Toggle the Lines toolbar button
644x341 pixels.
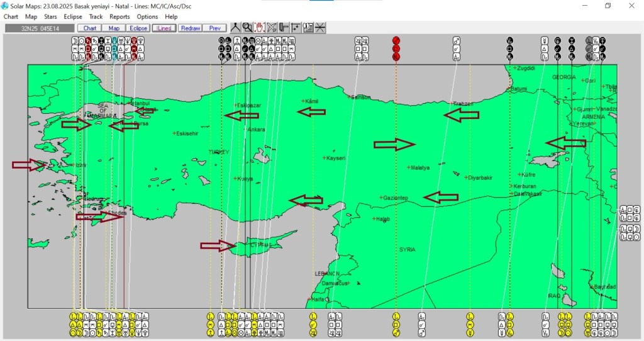pos(164,28)
